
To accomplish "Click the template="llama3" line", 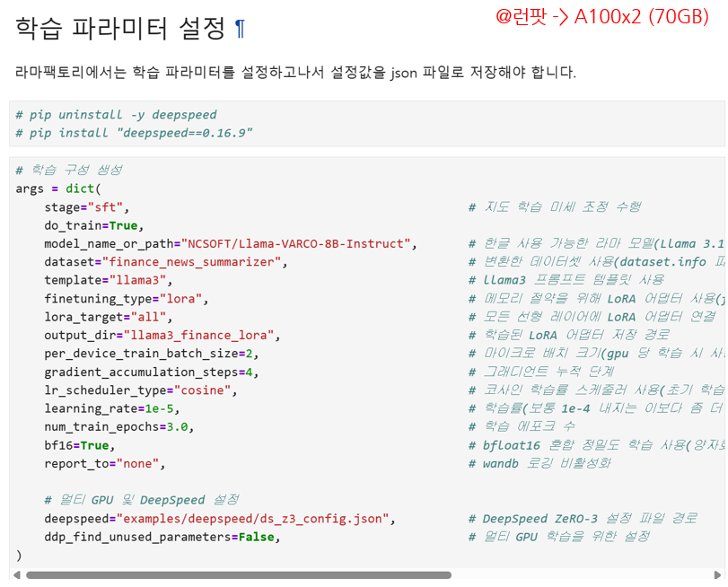I will tap(109, 280).
